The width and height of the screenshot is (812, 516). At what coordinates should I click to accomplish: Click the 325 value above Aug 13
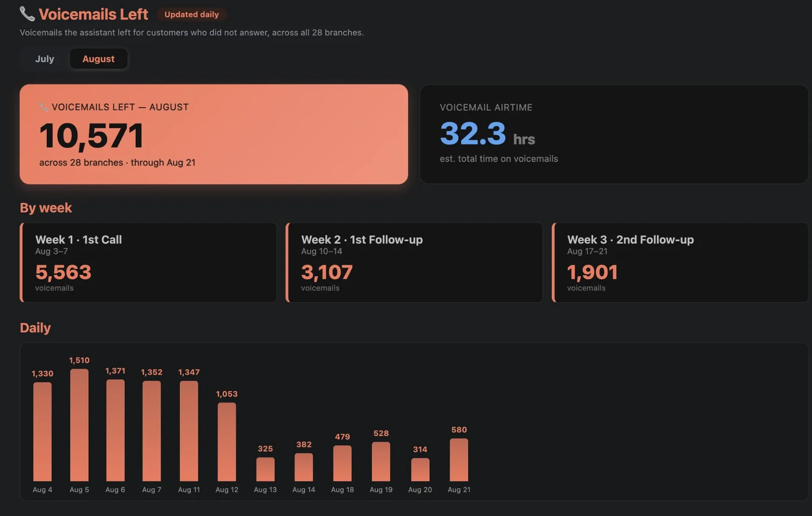pyautogui.click(x=265, y=449)
